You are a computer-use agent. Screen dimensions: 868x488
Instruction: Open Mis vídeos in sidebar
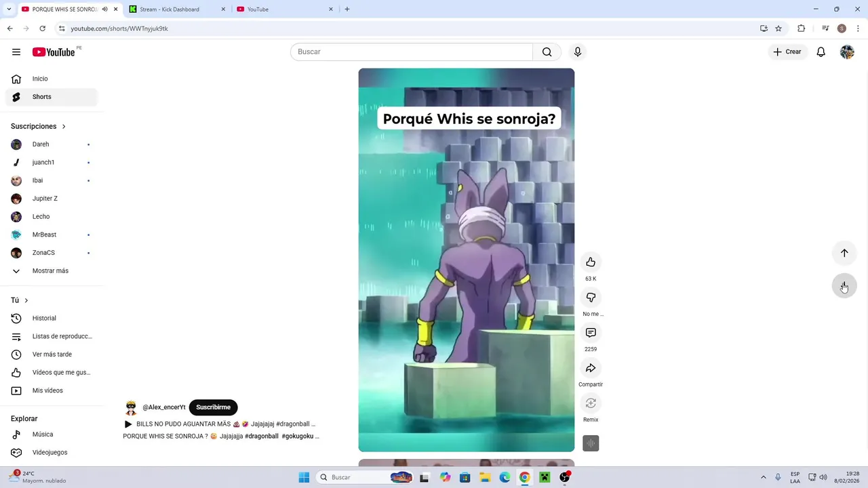pyautogui.click(x=52, y=390)
